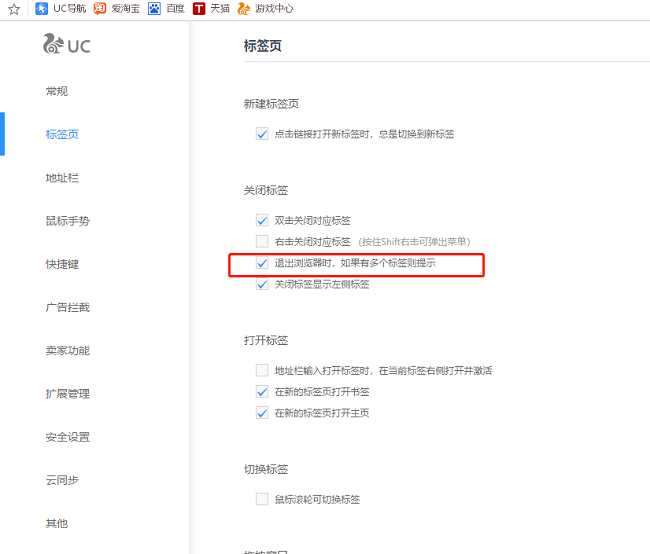
Task: Go to 卖家功能 settings
Action: (x=68, y=351)
